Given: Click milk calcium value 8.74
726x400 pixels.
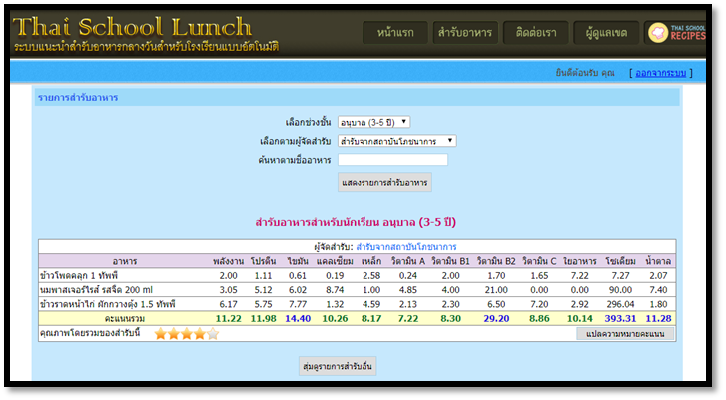Looking at the screenshot, I should [335, 290].
